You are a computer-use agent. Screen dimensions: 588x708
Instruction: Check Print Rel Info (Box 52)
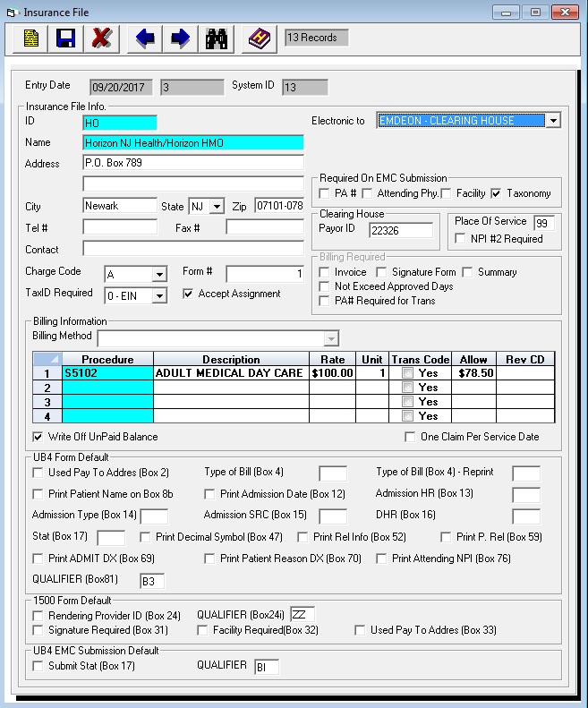click(x=303, y=537)
